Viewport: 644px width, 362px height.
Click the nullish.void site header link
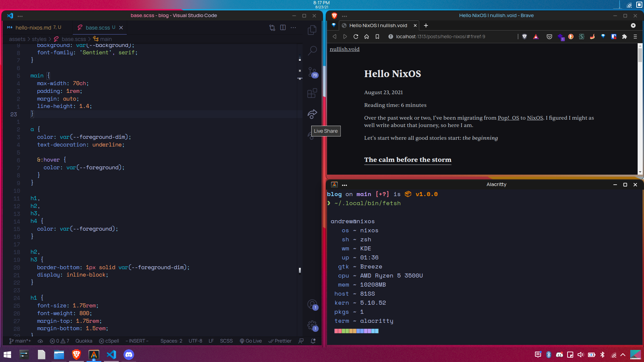pos(344,49)
